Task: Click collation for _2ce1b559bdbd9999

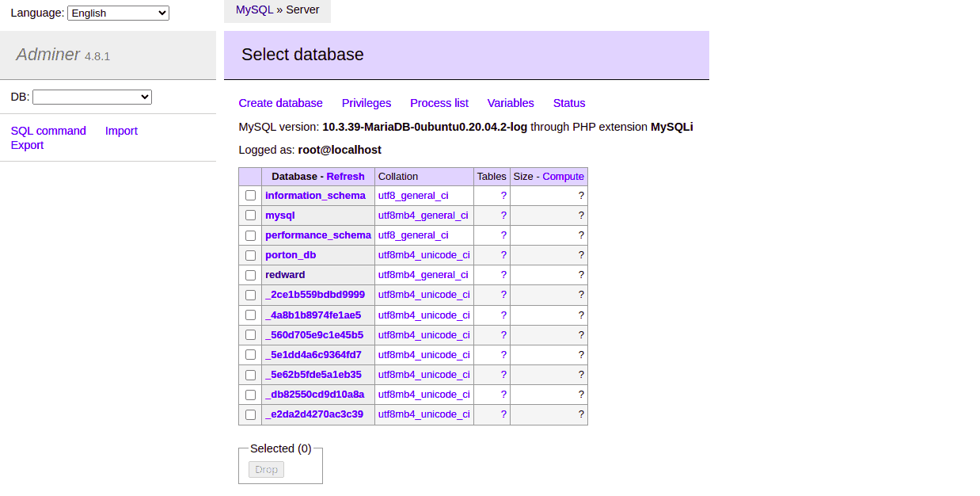Action: click(x=424, y=295)
